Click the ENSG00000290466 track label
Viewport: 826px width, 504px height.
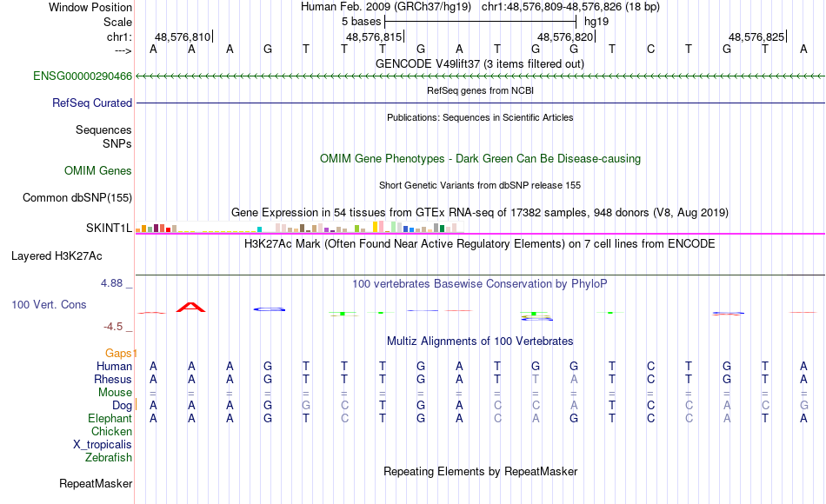point(83,76)
